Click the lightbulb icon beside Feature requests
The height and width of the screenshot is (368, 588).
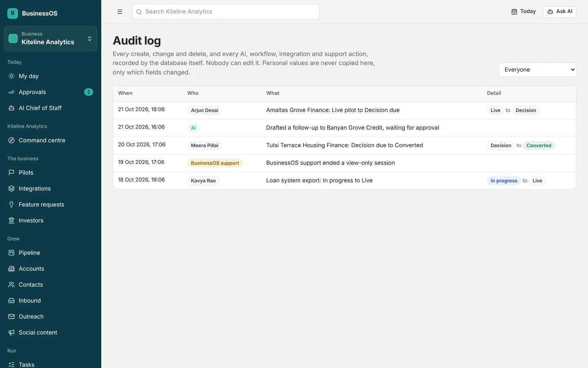11,204
